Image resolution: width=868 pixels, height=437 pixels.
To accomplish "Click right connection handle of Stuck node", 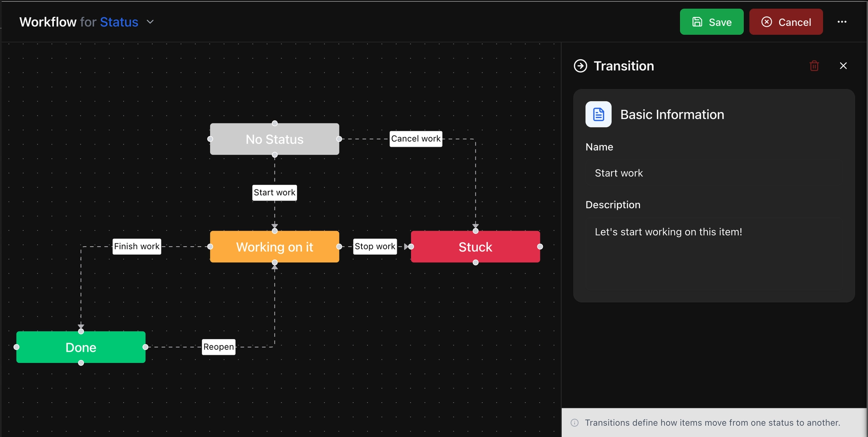I will pyautogui.click(x=540, y=247).
